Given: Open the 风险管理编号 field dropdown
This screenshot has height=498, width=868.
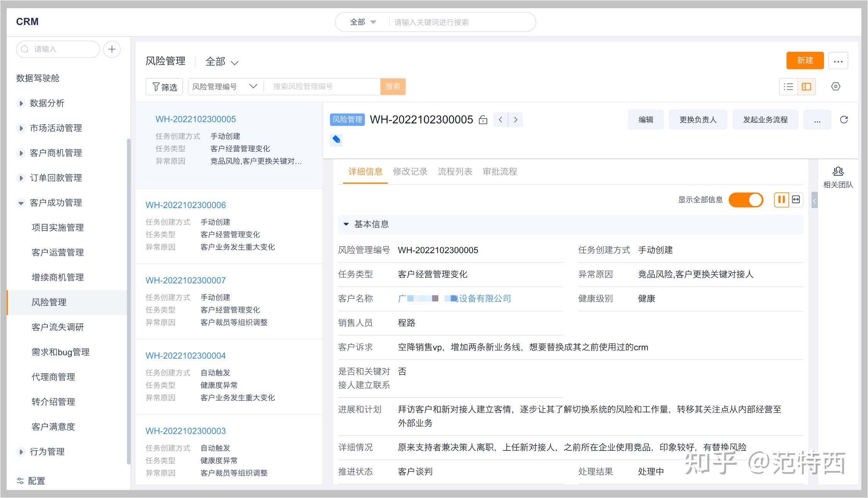Looking at the screenshot, I should pos(253,86).
